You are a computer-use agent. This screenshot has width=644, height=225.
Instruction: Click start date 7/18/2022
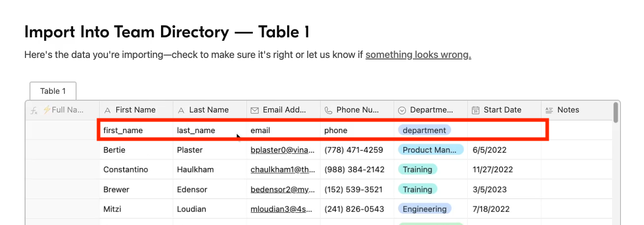pyautogui.click(x=491, y=209)
